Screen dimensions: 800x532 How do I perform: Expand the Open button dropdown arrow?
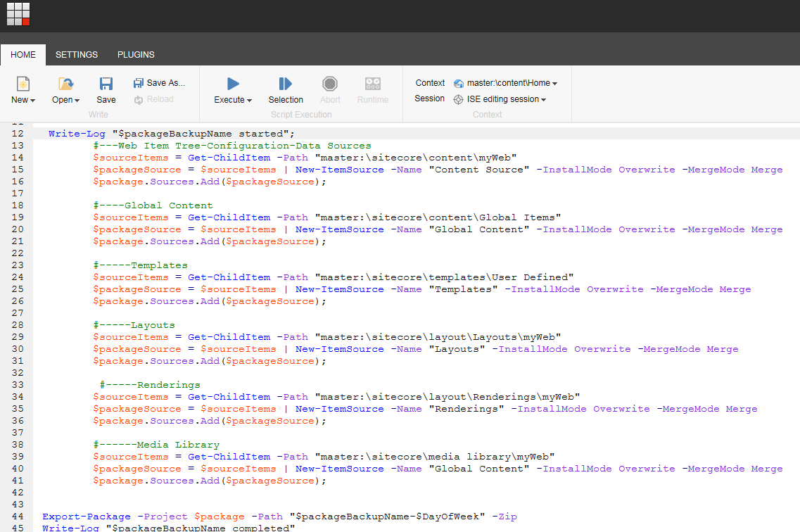click(x=77, y=100)
